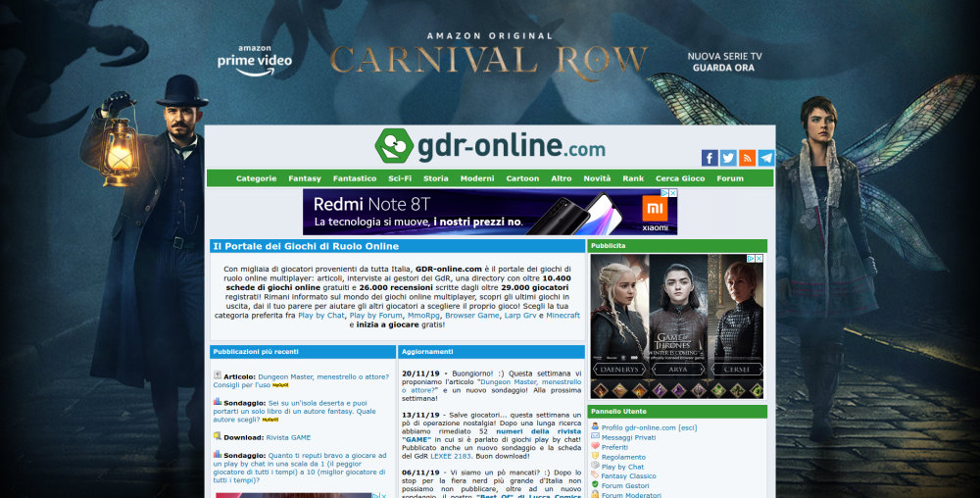Click the document icon beside Articolo
Viewport: 980px width, 498px height.
coord(218,375)
